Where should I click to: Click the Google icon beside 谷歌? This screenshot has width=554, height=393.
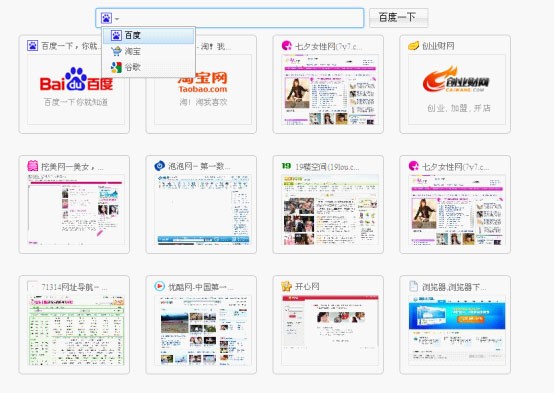[116, 67]
